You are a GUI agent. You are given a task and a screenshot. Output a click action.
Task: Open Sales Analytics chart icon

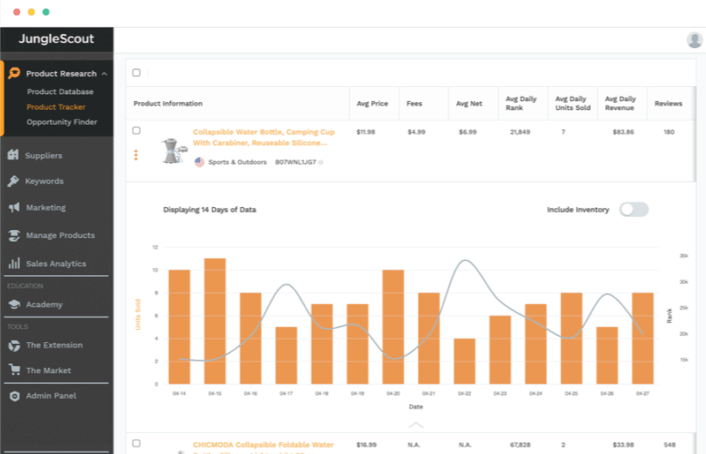(14, 264)
